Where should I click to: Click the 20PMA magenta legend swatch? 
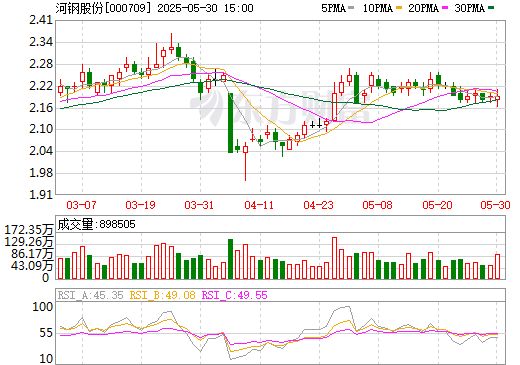[x=445, y=8]
